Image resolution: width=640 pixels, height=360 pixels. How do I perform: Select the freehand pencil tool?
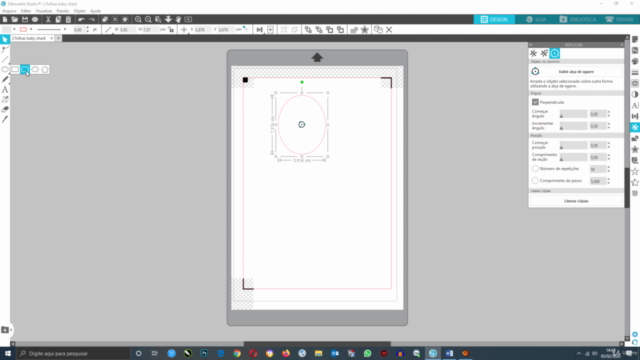coord(5,80)
